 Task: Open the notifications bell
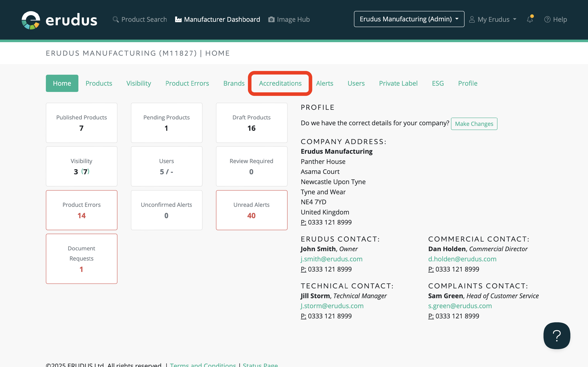tap(530, 19)
